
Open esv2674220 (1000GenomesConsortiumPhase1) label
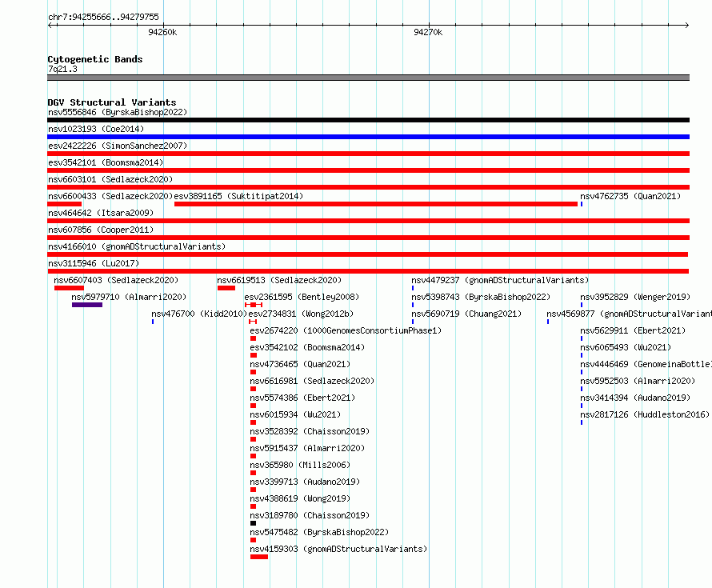(x=346, y=330)
